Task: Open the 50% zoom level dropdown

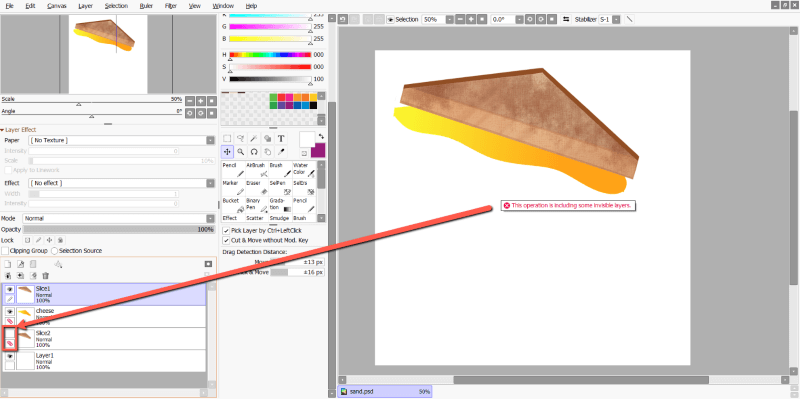Action: tap(449, 19)
